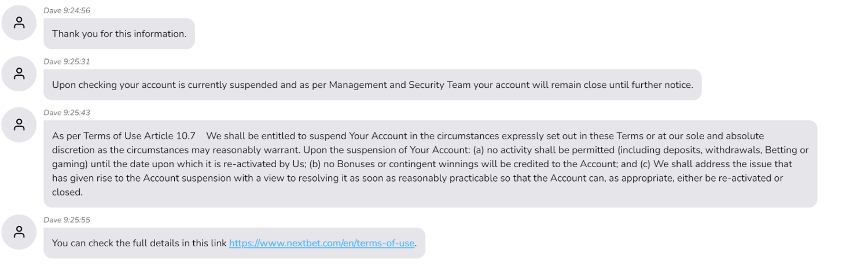Click the "Dave 9:25:31" timestamp label
This screenshot has width=868, height=266.
coord(67,62)
